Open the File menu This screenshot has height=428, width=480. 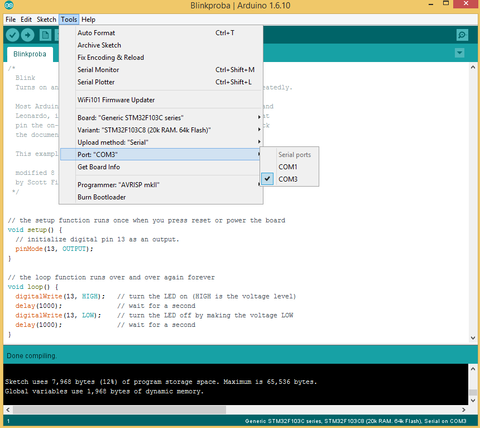click(x=10, y=19)
